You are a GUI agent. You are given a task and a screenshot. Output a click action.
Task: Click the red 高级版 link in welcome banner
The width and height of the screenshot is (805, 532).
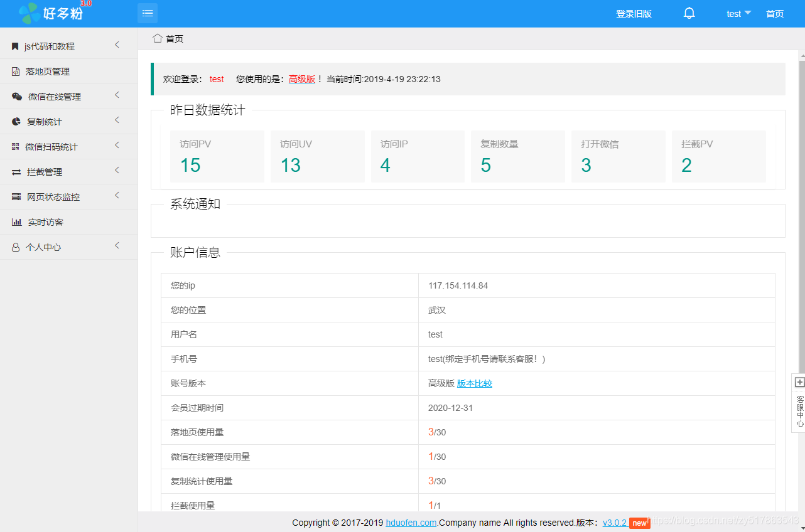(302, 79)
